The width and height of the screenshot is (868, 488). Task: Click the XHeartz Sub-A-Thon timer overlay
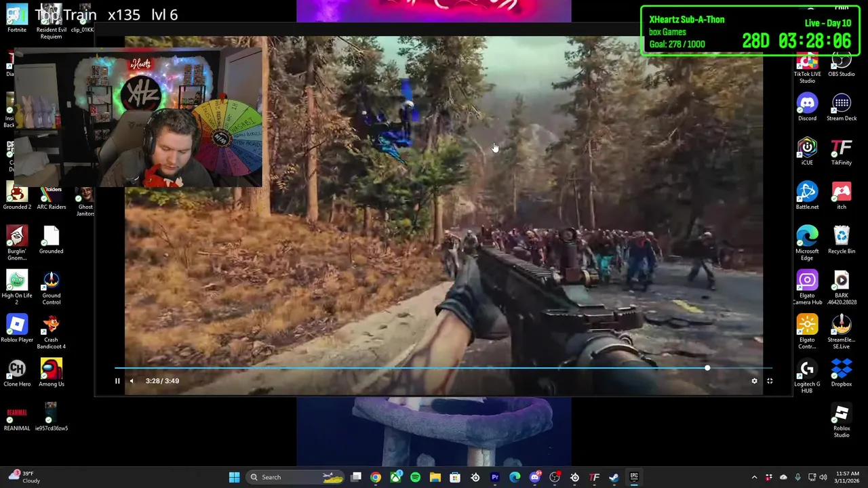click(x=750, y=32)
